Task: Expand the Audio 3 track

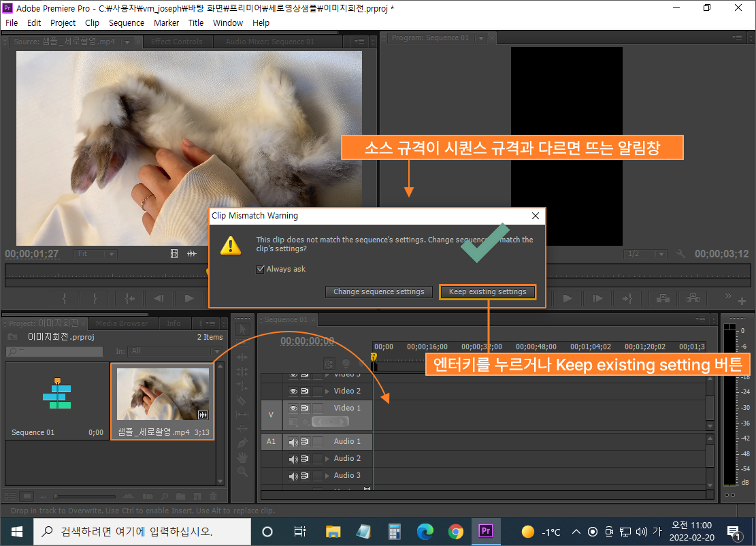Action: (x=327, y=476)
